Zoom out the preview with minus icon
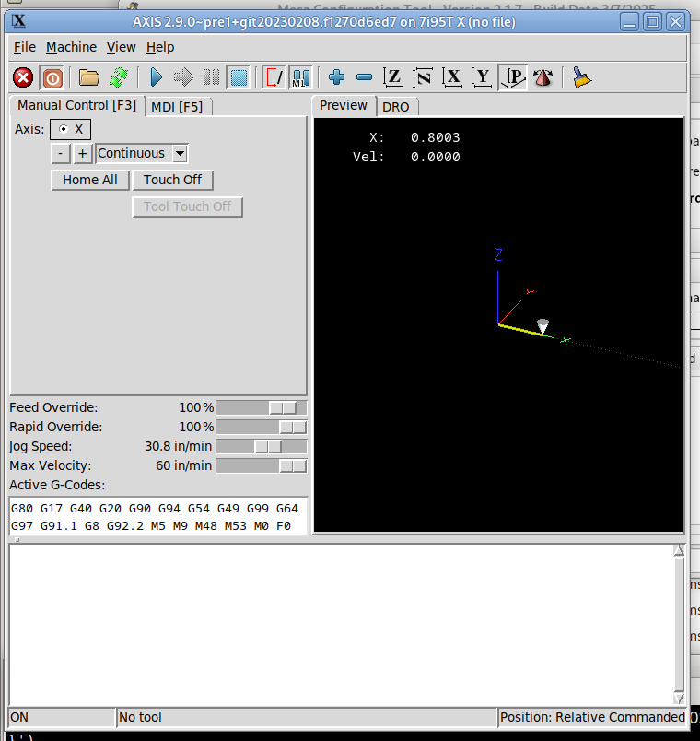The width and height of the screenshot is (700, 741). click(x=364, y=77)
